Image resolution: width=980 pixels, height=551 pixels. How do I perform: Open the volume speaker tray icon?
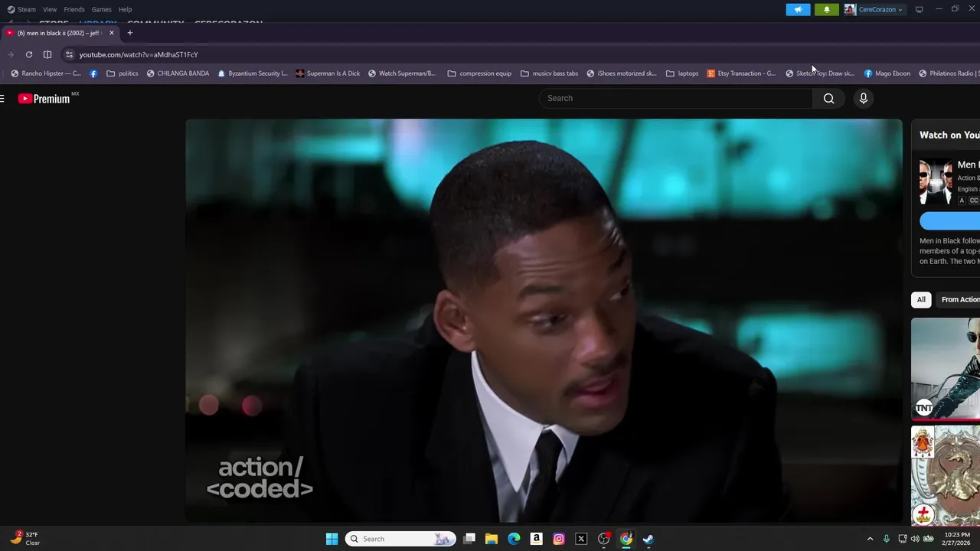click(915, 539)
